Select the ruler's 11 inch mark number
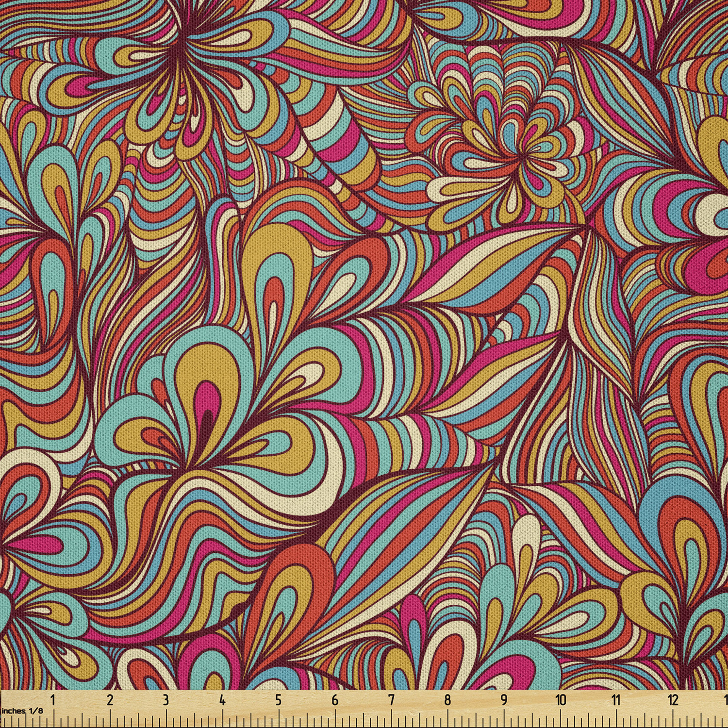The height and width of the screenshot is (728, 728). tap(616, 700)
